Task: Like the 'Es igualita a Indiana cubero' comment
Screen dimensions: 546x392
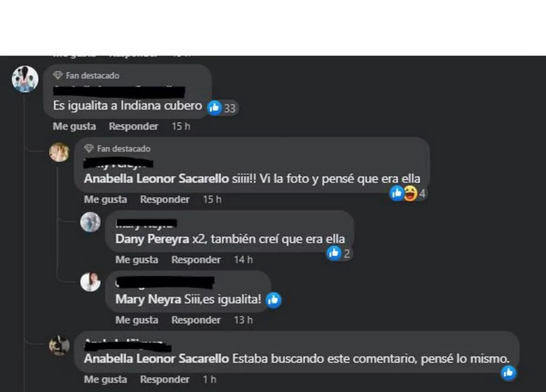Action: [x=74, y=126]
